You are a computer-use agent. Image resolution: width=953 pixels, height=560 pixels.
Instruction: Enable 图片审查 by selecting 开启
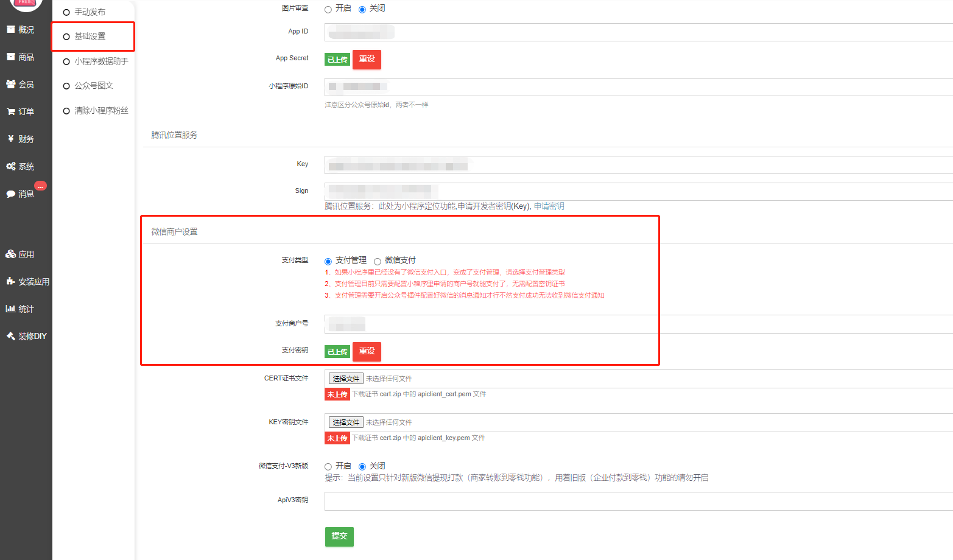click(x=328, y=9)
